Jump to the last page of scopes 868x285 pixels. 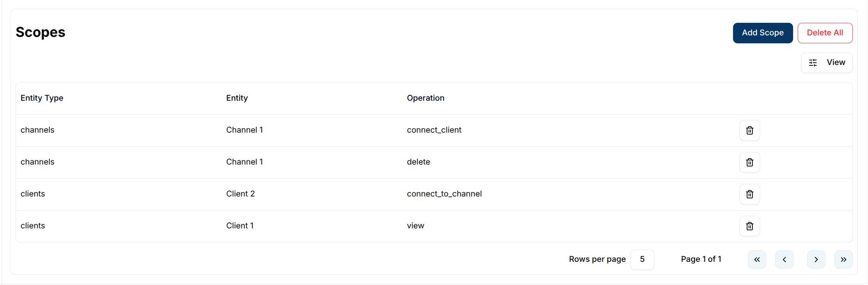point(844,260)
